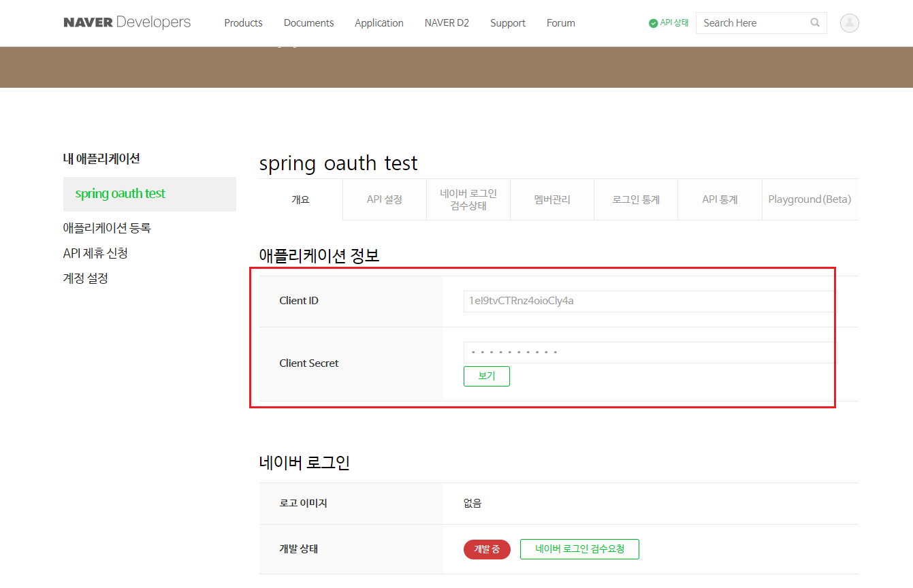913x588 pixels.
Task: Click the API 상태 text link
Action: (674, 23)
